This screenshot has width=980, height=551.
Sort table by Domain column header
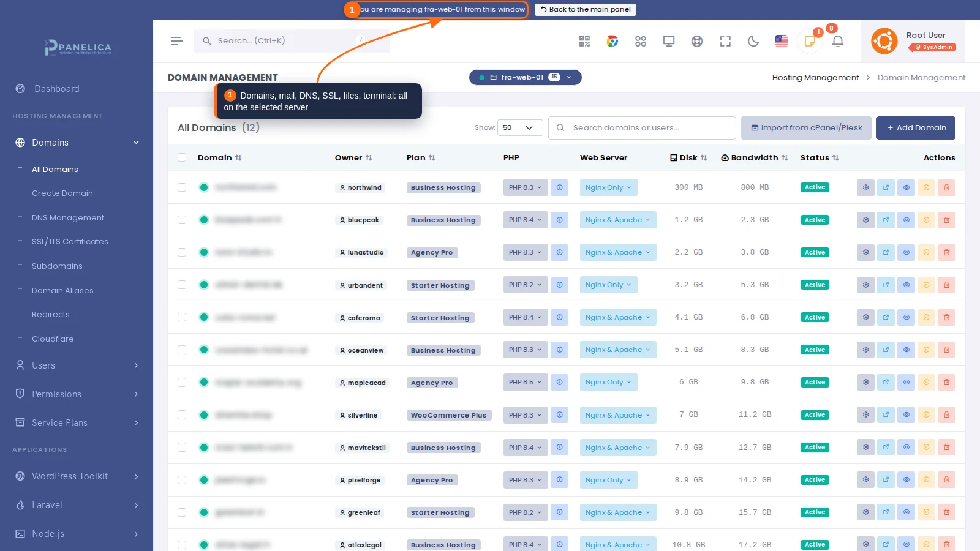tap(219, 158)
